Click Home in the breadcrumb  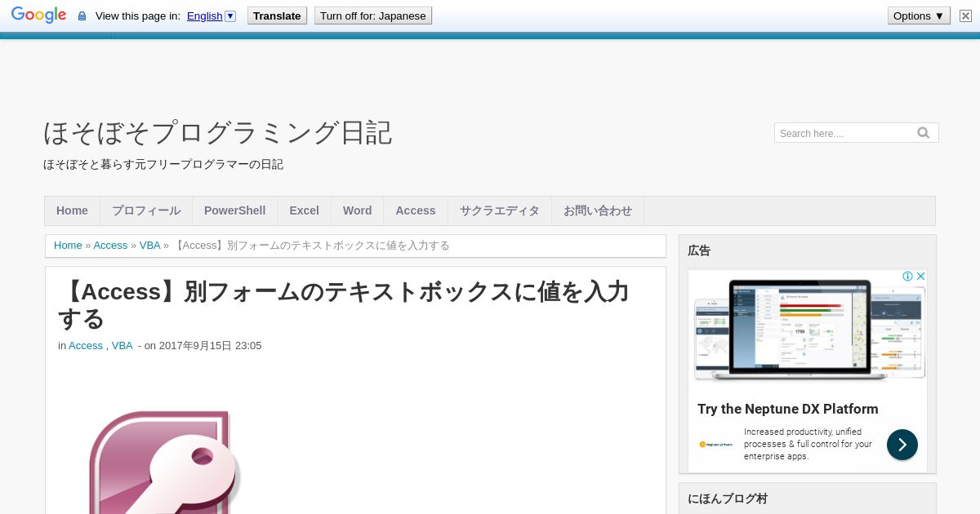(x=68, y=246)
